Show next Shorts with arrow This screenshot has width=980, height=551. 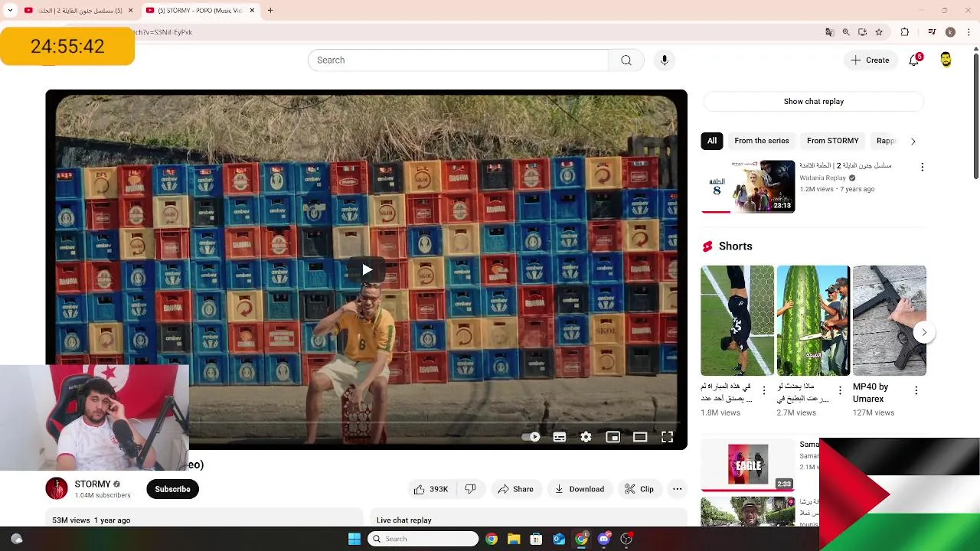924,332
